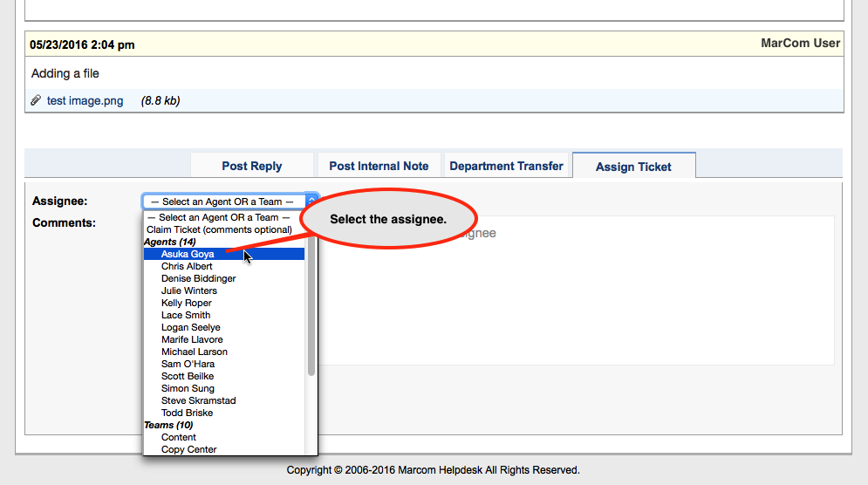Choose Logan Seelye from agents

[224, 327]
